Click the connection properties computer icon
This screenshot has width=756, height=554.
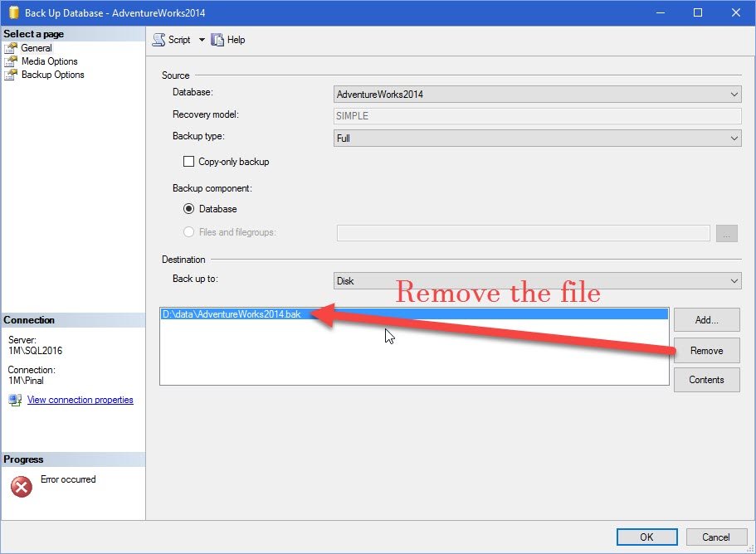[x=15, y=400]
